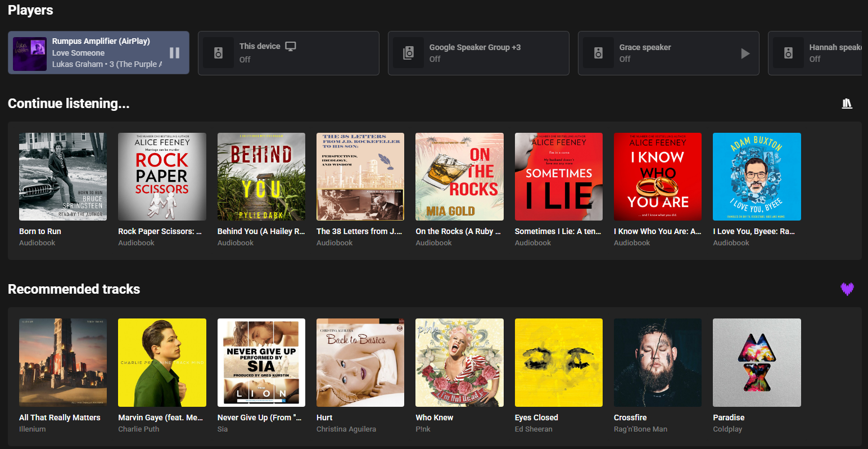The width and height of the screenshot is (868, 449).
Task: Open I Love You, Byeee audiobook
Action: (x=757, y=177)
